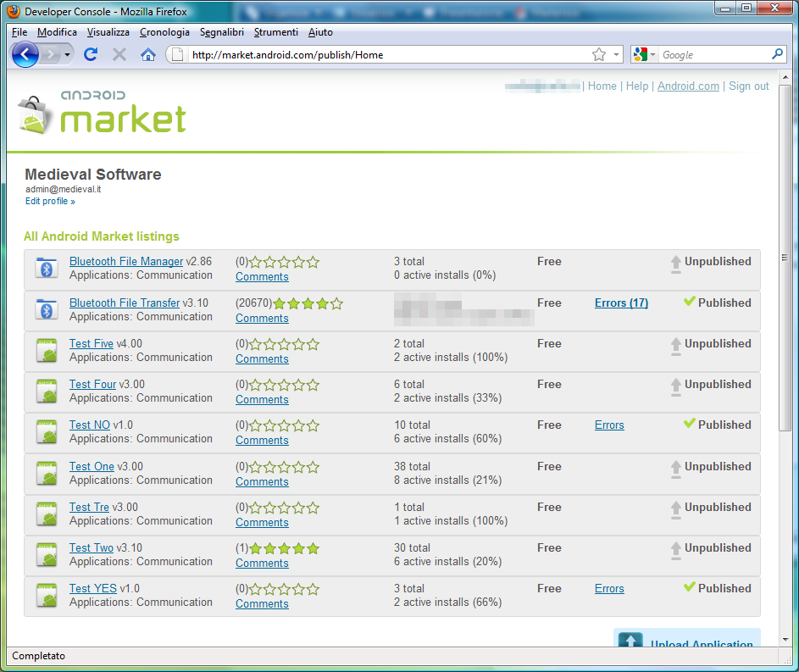Click upload arrow icon for Bluetooth File Manager
The image size is (799, 672).
click(675, 264)
